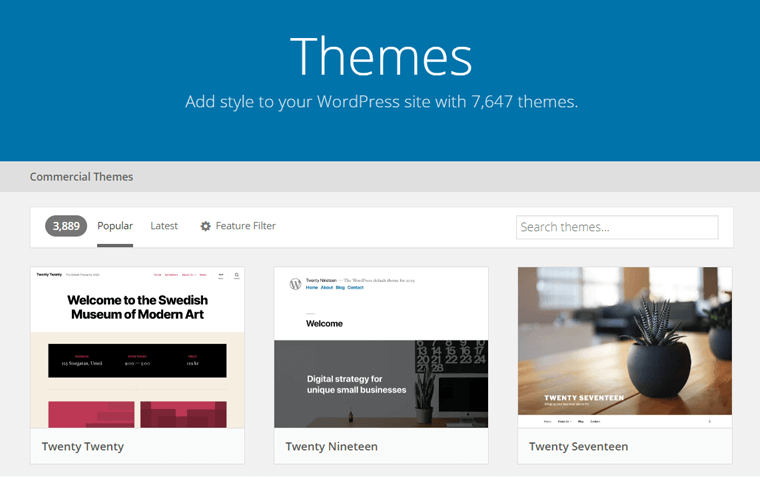Click the large Themes page heading
760x477 pixels.
(x=380, y=56)
